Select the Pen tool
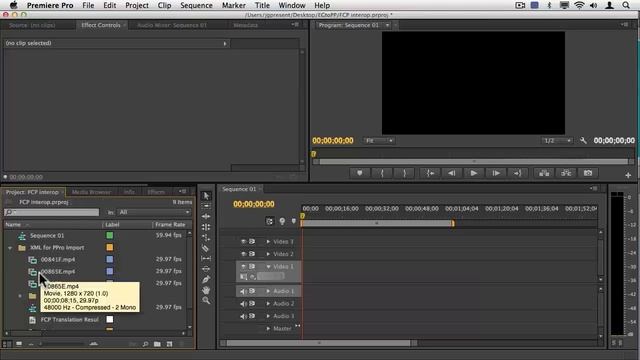 coord(206,280)
